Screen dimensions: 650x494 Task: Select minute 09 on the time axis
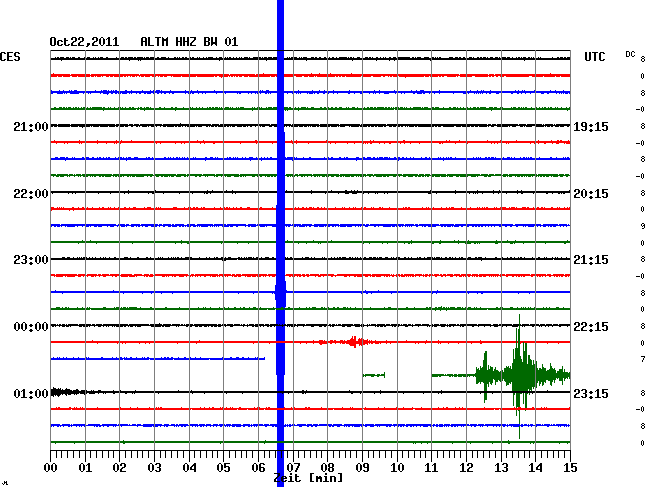pyautogui.click(x=362, y=468)
